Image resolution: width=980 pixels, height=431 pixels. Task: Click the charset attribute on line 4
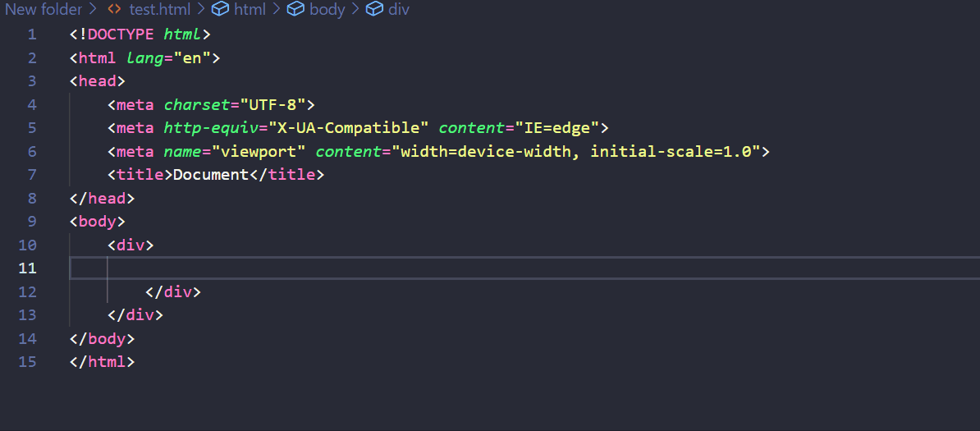coord(196,104)
